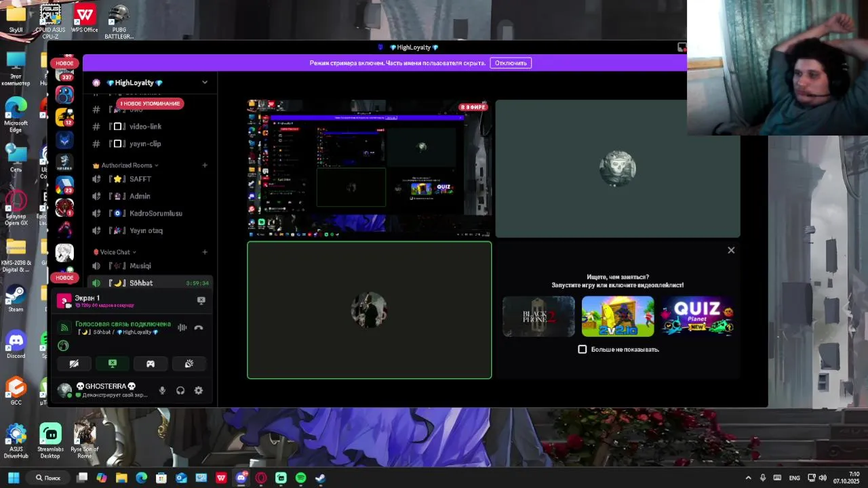Open server icon with 23 badge

click(x=65, y=184)
